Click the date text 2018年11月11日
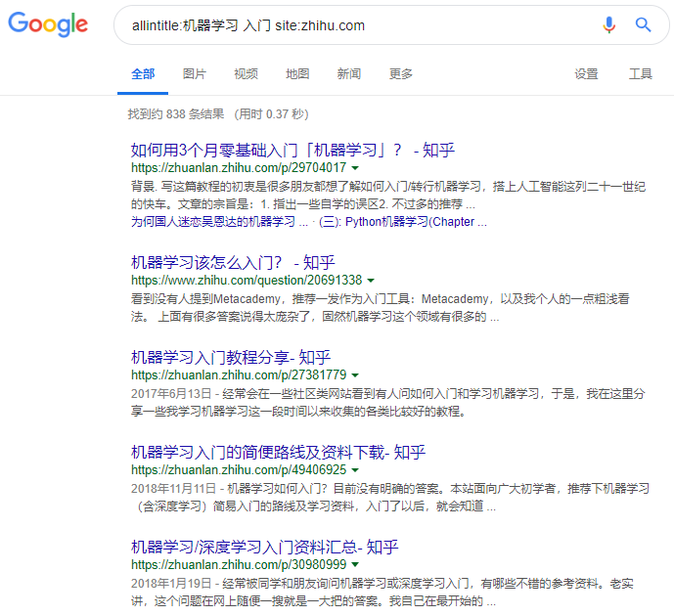 point(173,489)
